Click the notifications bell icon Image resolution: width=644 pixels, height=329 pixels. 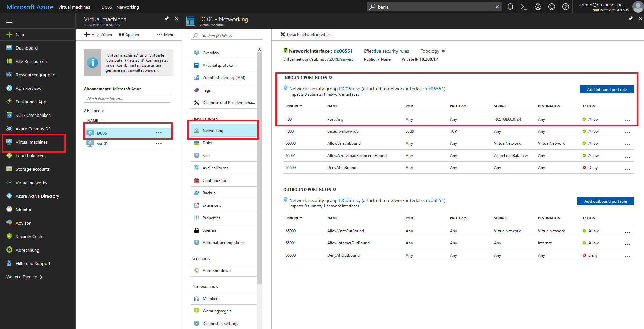click(510, 7)
